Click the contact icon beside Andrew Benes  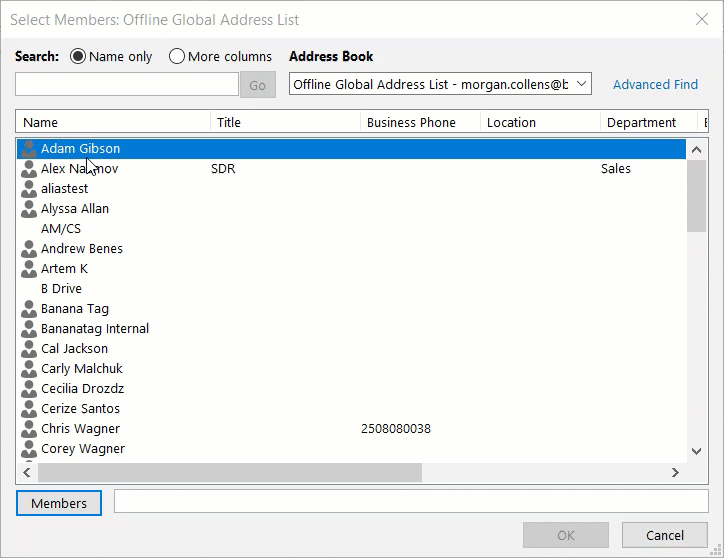(x=29, y=249)
